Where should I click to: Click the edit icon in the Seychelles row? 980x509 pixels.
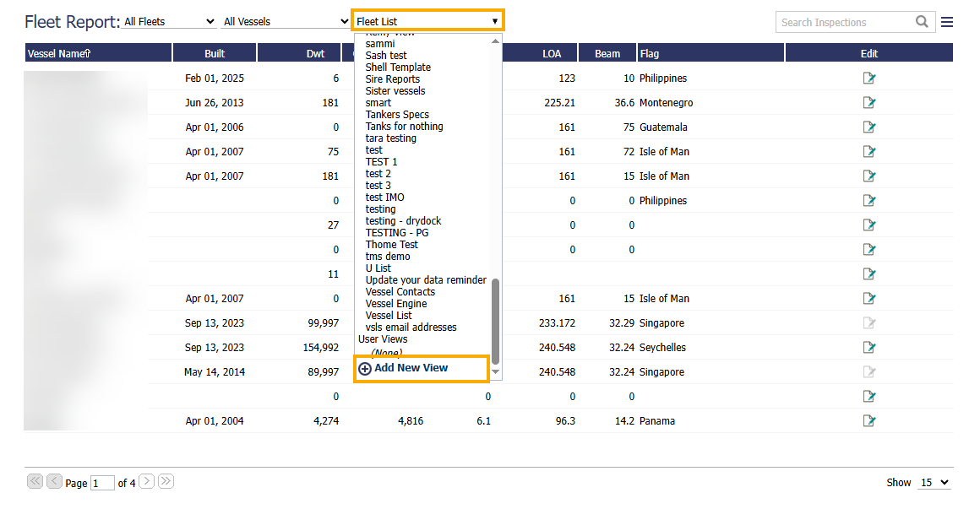(x=868, y=348)
